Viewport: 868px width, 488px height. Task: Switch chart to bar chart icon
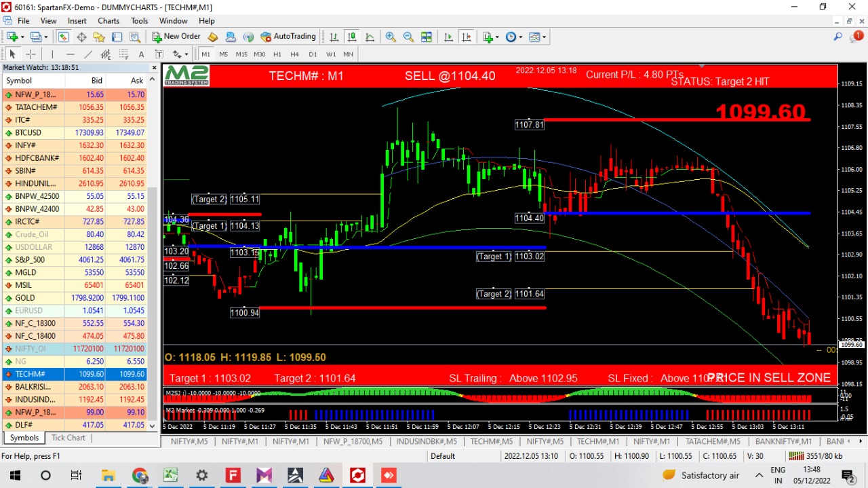click(334, 37)
